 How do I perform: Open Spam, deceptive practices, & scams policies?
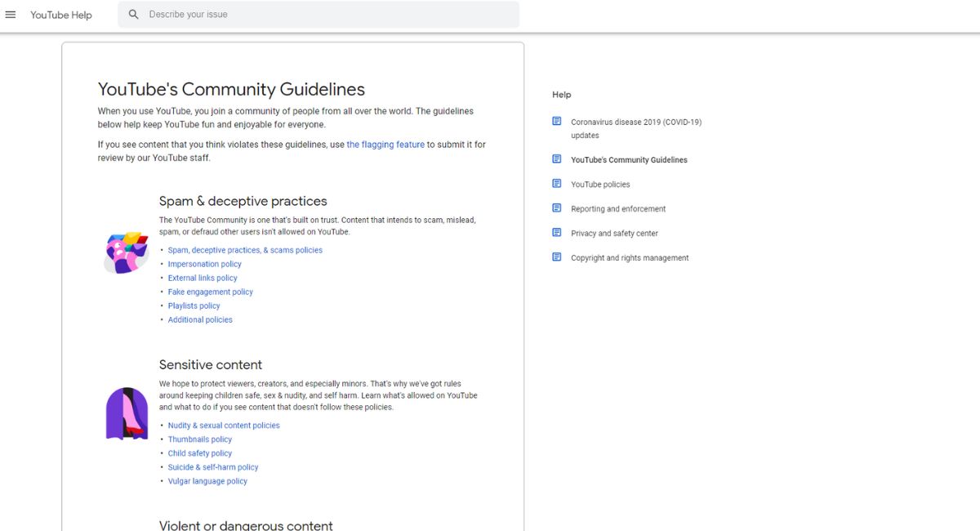tap(245, 250)
